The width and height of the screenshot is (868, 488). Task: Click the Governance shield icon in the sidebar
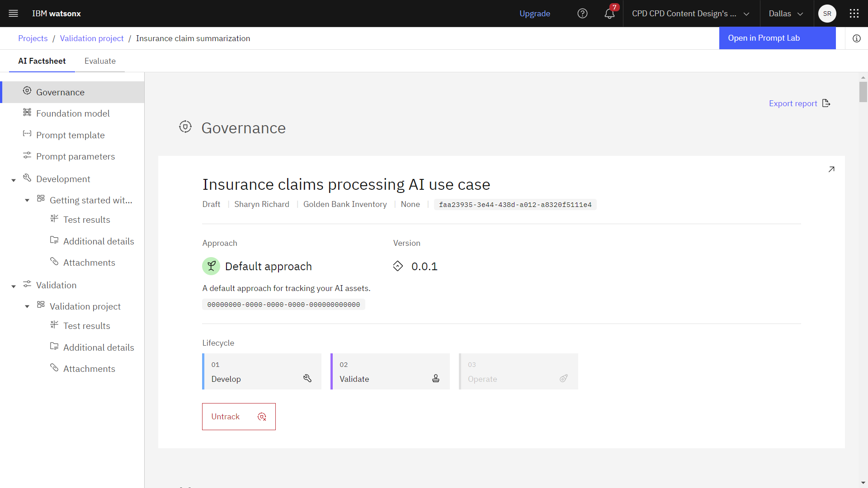point(27,91)
